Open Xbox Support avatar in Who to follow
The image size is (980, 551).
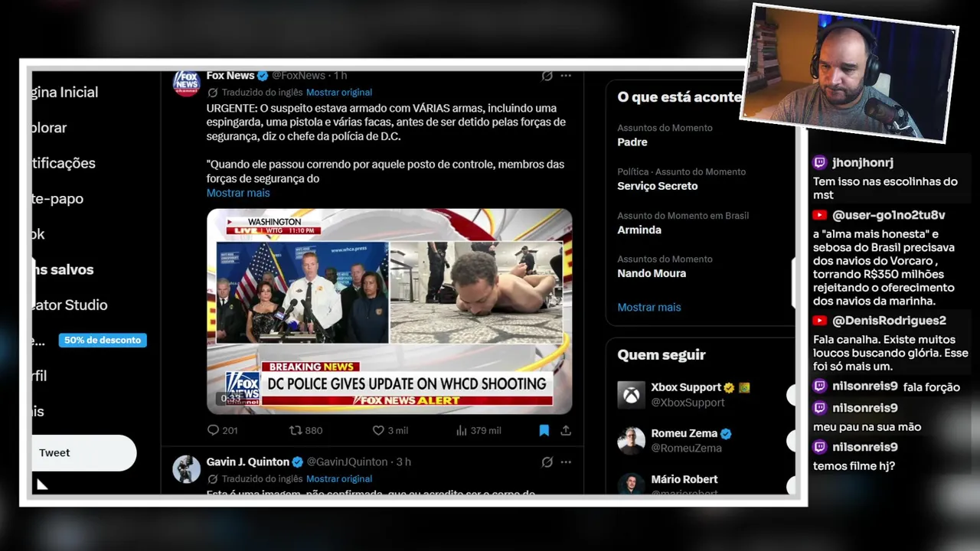pos(632,395)
